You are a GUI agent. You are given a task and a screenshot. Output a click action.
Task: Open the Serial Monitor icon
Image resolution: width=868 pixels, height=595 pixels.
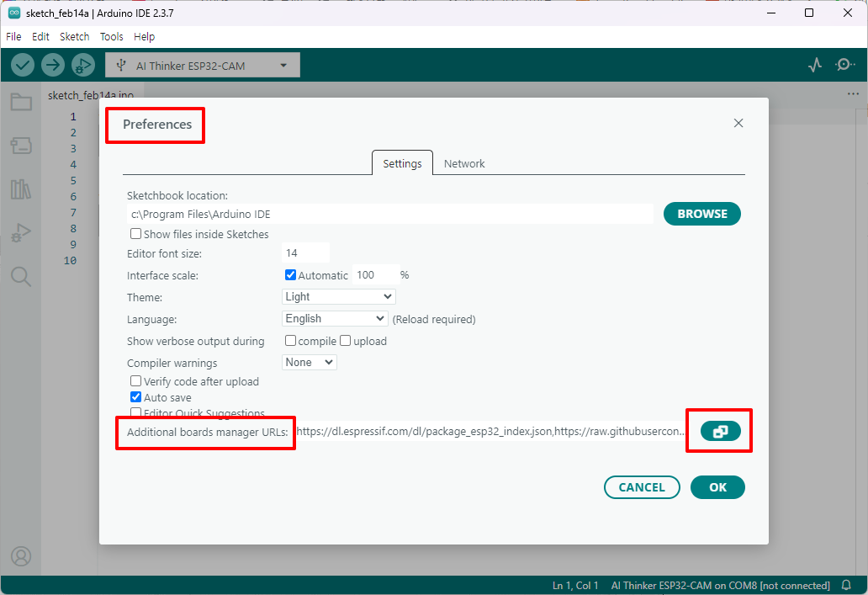click(x=844, y=65)
